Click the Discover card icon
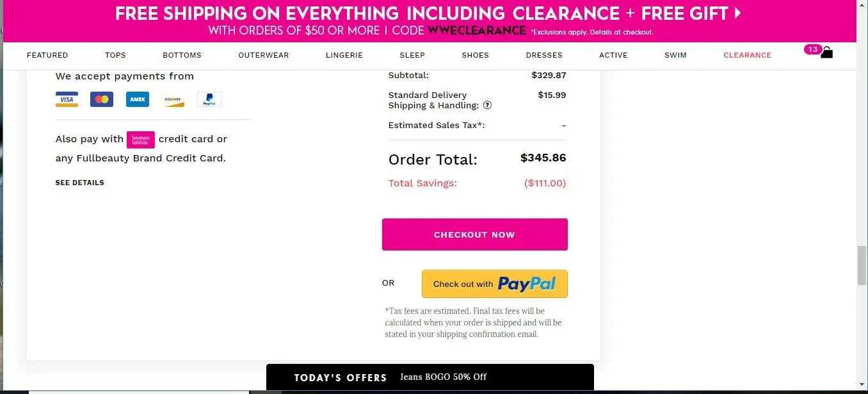Viewport: 868px width, 394px height. [173, 99]
